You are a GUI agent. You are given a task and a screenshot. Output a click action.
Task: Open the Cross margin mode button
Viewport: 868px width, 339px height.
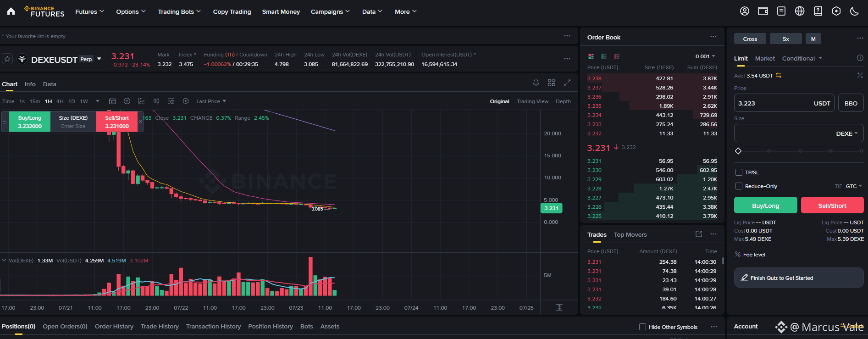750,39
